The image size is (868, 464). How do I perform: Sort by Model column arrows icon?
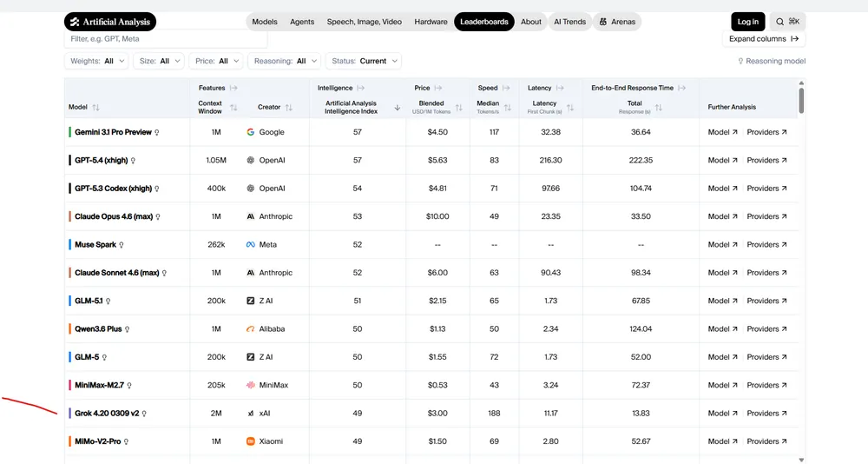pyautogui.click(x=96, y=108)
